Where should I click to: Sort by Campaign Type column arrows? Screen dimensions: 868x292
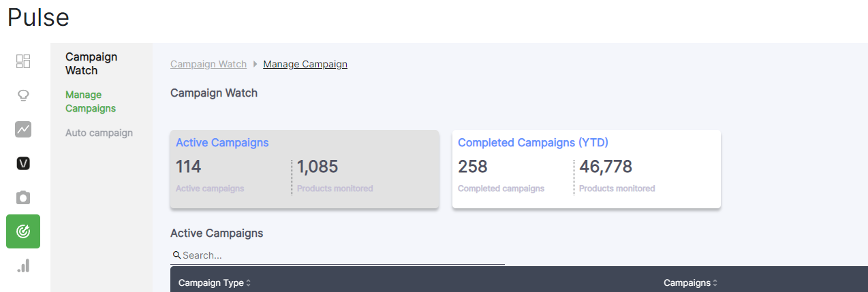tap(249, 283)
